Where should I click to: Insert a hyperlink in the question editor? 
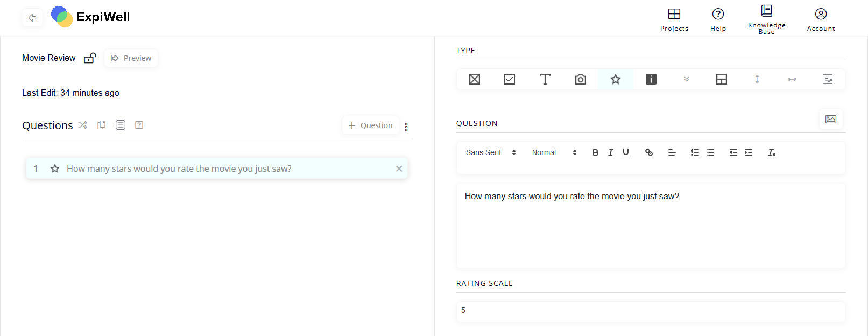[649, 152]
